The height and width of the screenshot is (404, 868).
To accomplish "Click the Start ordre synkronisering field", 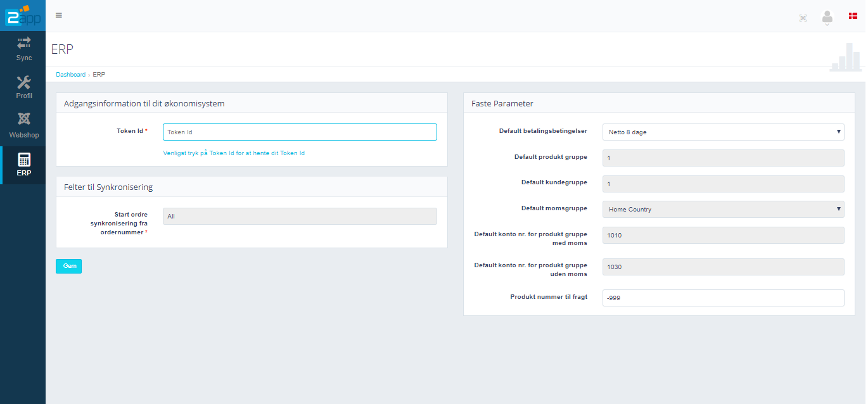I will click(x=300, y=217).
